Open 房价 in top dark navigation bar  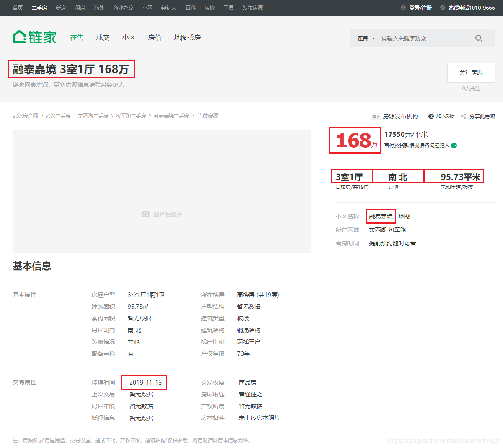(210, 8)
